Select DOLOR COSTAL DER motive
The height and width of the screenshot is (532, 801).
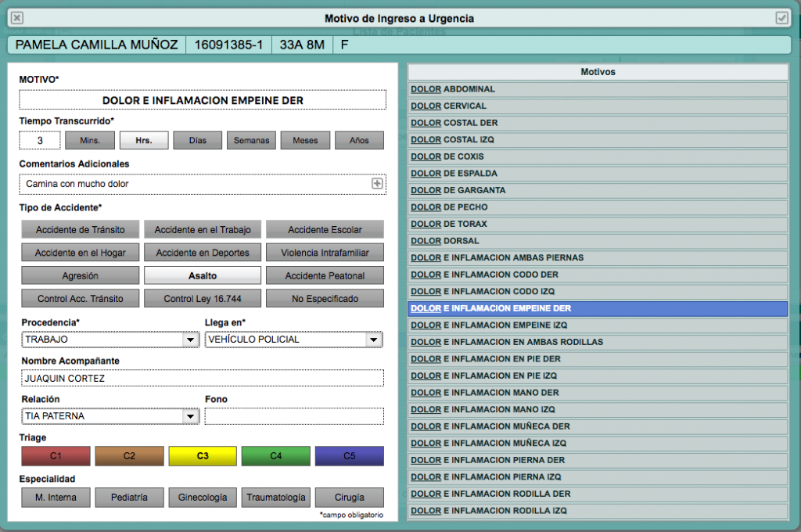tap(598, 123)
